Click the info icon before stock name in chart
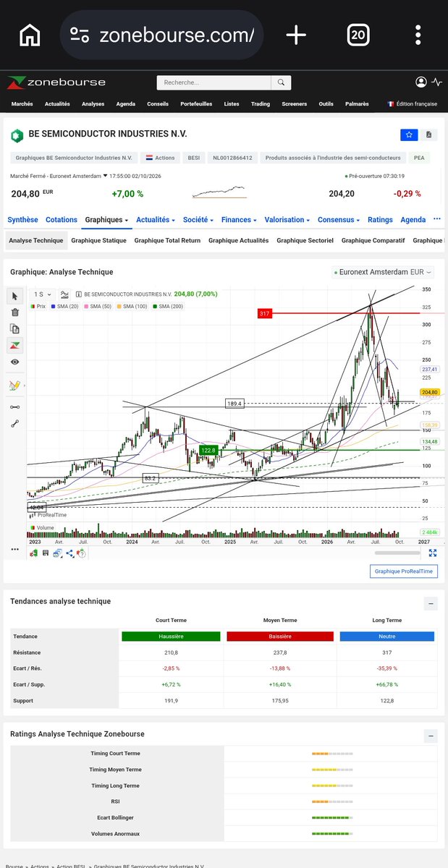Screen dimensions: 448x868 [x=78, y=295]
